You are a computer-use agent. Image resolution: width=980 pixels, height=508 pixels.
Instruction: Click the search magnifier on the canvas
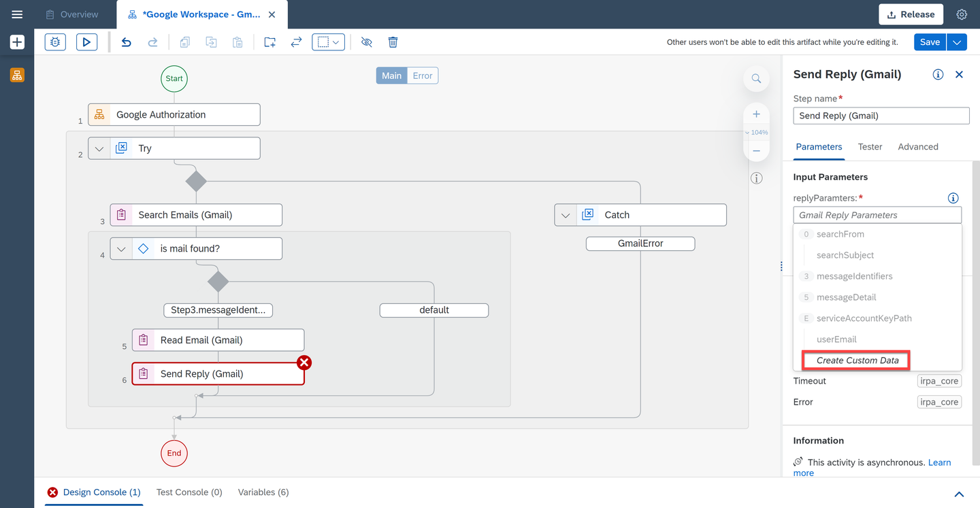756,79
